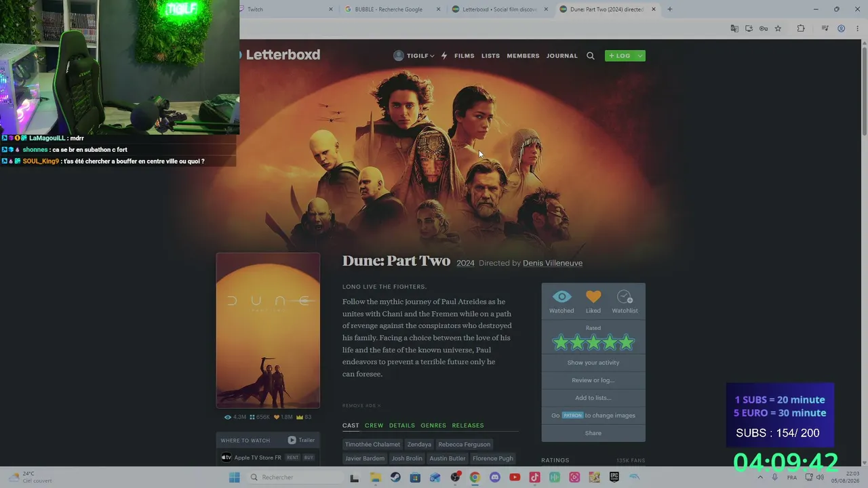Switch to the GENRES tab
This screenshot has width=868, height=488.
tap(433, 426)
